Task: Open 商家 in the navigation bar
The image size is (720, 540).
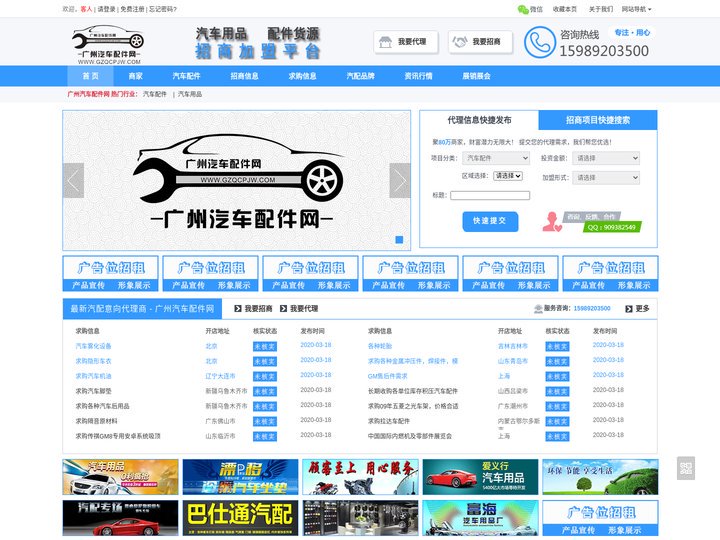Action: [x=135, y=76]
